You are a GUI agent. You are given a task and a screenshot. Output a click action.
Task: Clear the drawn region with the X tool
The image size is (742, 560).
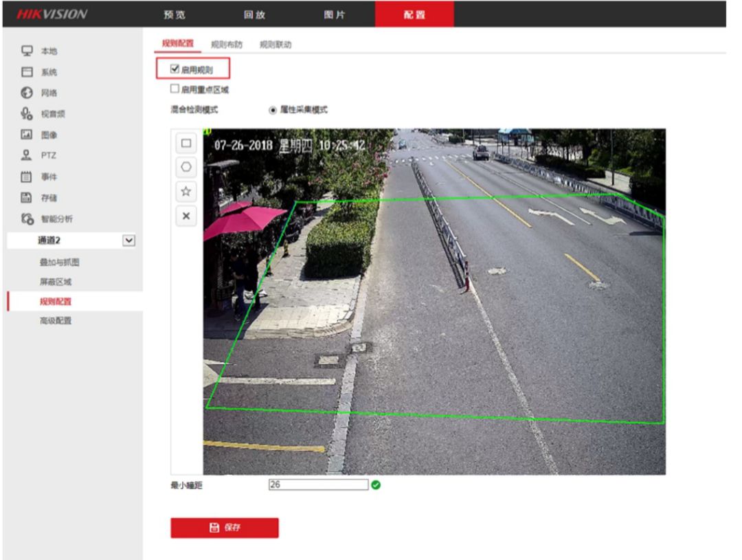coord(185,216)
